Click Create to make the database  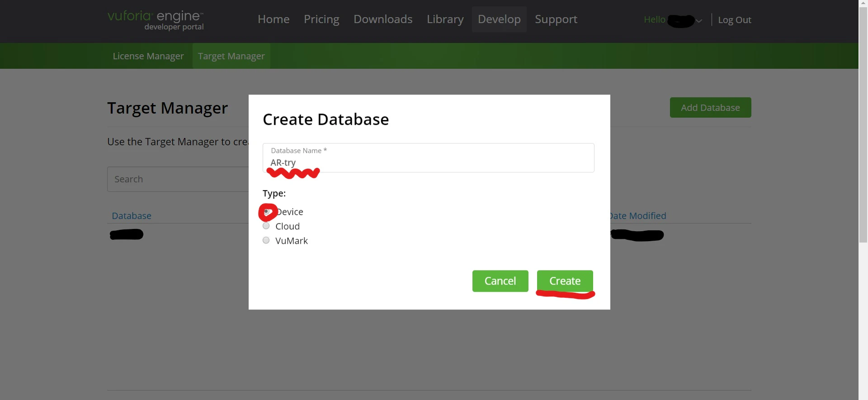pos(565,281)
